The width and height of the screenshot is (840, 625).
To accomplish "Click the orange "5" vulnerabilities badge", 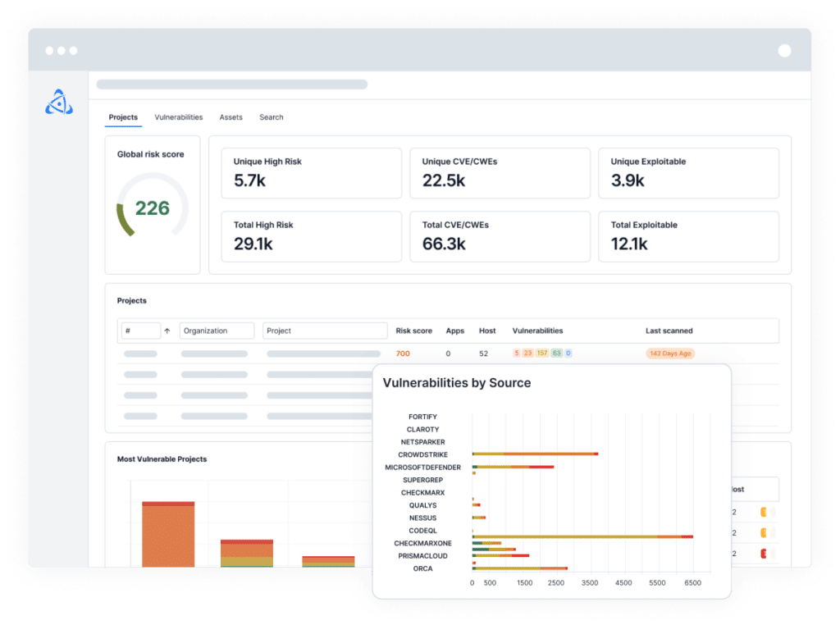I will (x=516, y=353).
